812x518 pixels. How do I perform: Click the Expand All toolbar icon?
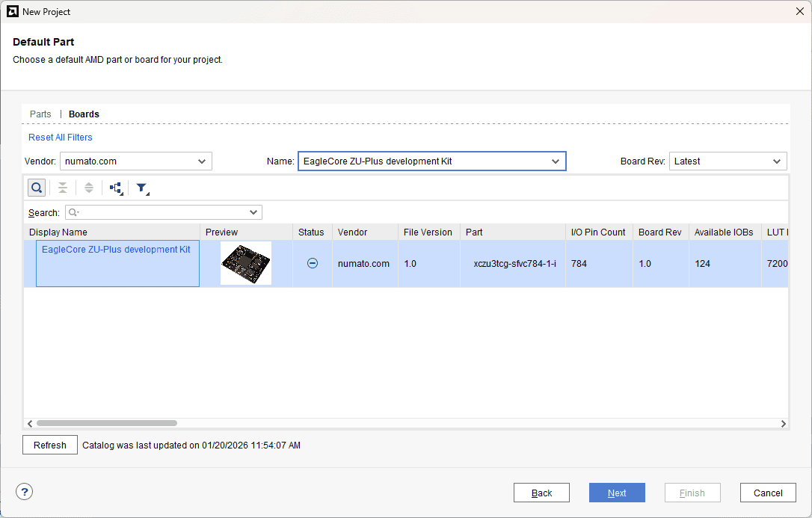click(89, 188)
